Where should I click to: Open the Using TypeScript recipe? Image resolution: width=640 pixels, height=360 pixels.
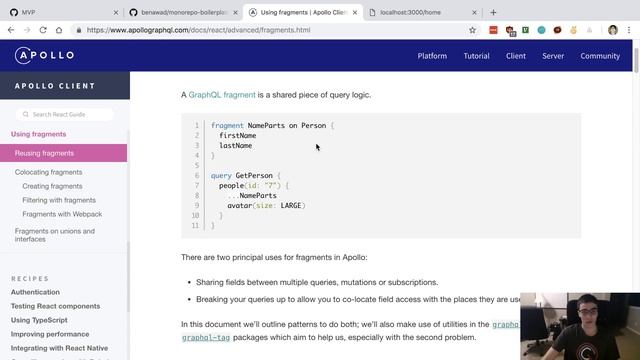(x=39, y=320)
